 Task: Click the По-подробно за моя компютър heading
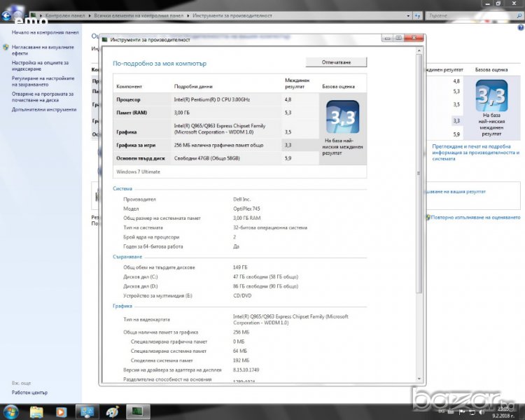[x=160, y=63]
